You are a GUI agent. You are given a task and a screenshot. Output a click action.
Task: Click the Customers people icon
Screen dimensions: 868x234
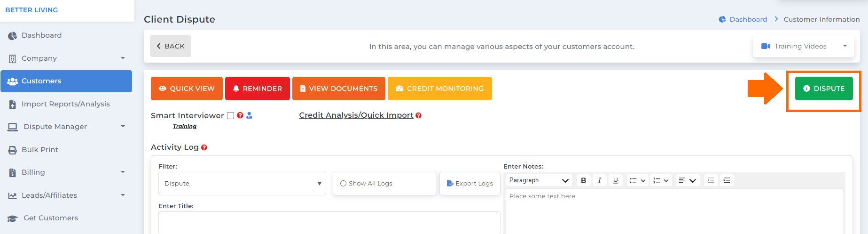coord(13,81)
